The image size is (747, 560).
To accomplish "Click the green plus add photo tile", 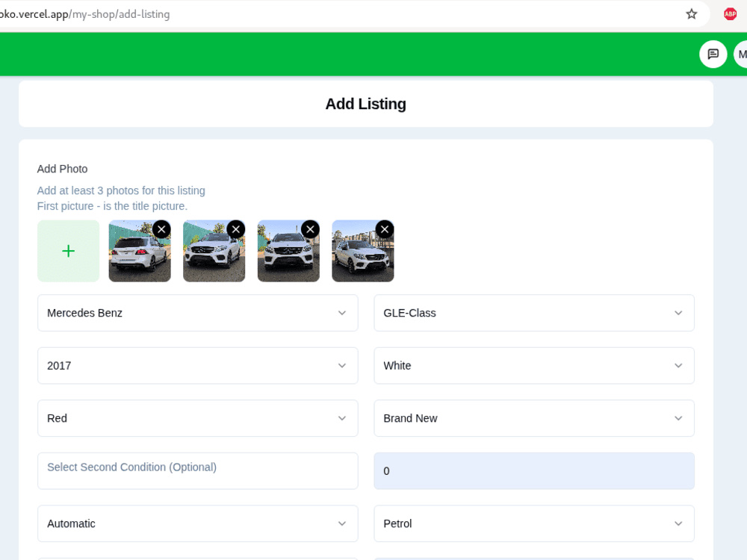I will point(68,251).
